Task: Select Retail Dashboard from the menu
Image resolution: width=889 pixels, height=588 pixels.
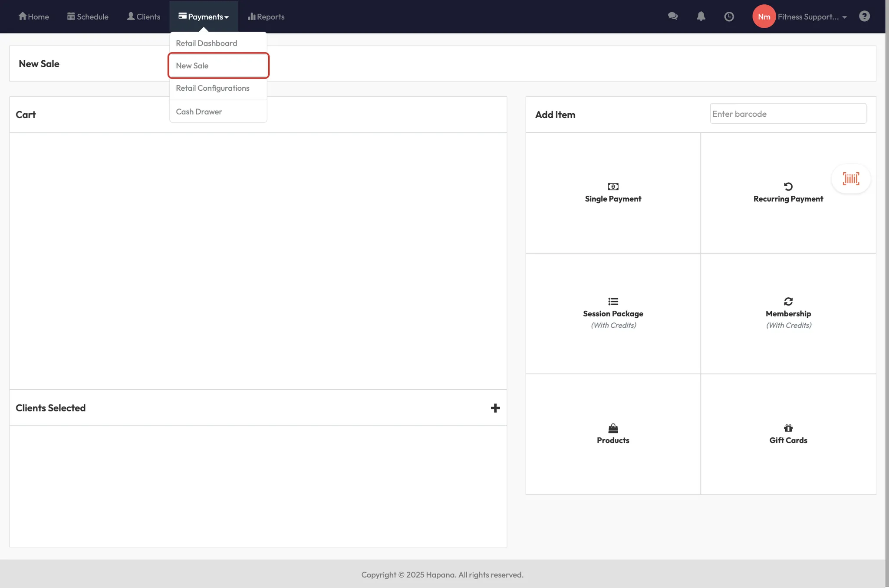Action: coord(207,43)
